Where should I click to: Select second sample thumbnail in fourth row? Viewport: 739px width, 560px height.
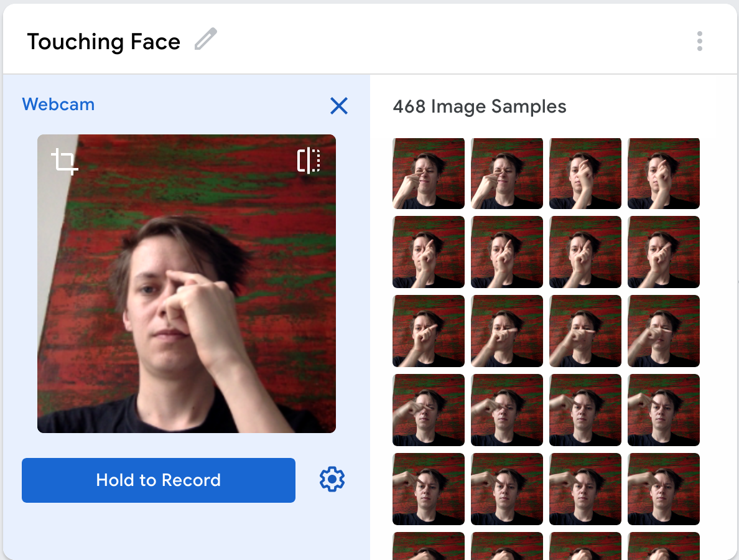tap(506, 410)
